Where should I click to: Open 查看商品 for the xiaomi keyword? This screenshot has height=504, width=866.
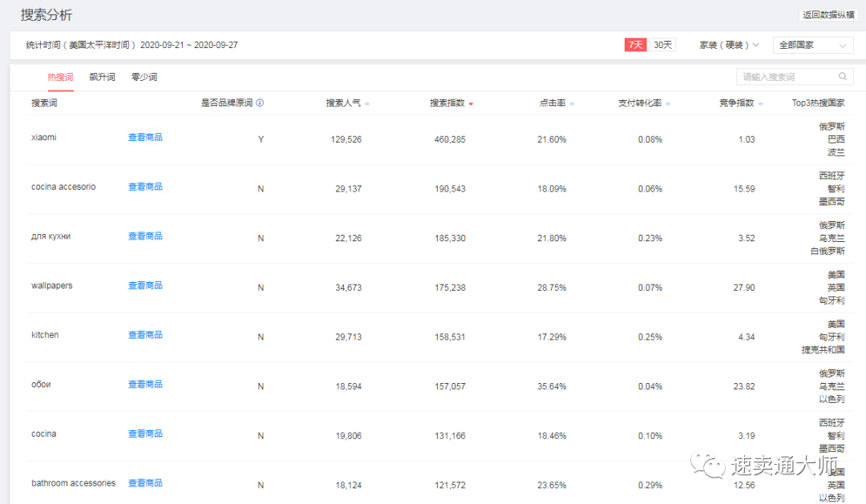[x=144, y=138]
